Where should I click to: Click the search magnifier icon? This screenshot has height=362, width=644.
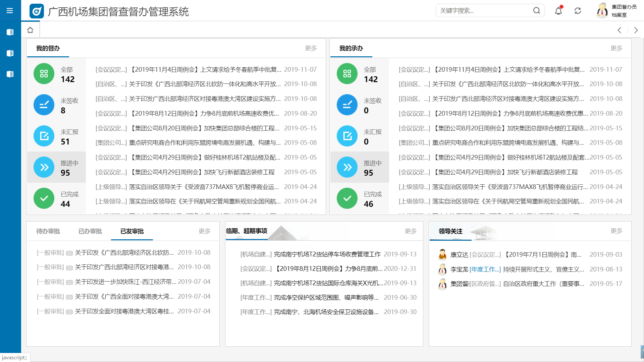point(537,11)
